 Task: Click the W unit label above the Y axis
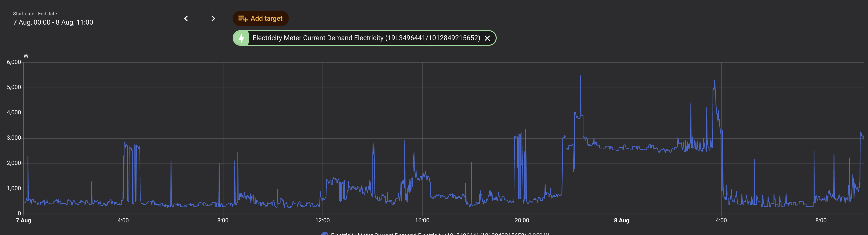point(26,56)
